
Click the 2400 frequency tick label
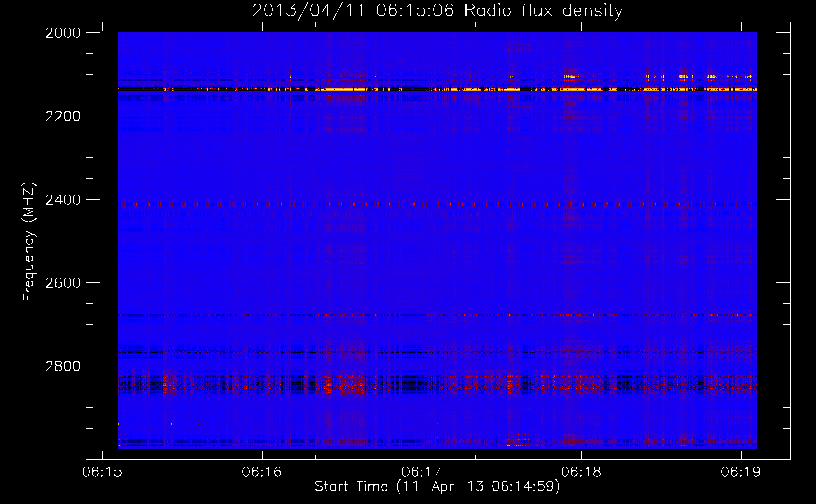63,200
